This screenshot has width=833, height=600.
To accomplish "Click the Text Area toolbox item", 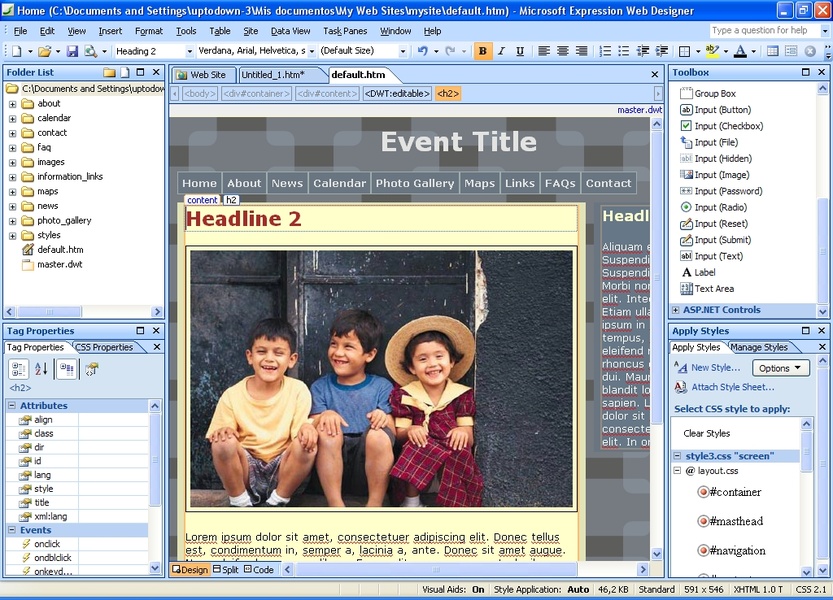I will (714, 289).
